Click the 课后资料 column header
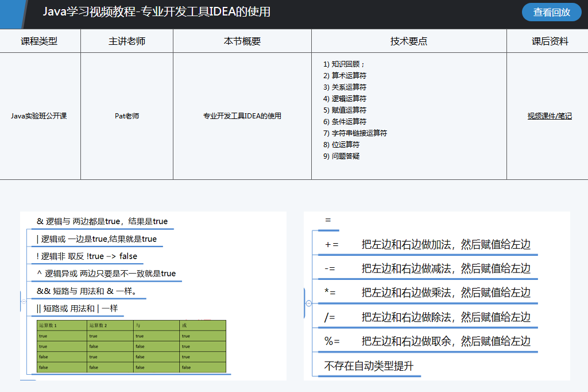This screenshot has width=588, height=392. coord(550,41)
